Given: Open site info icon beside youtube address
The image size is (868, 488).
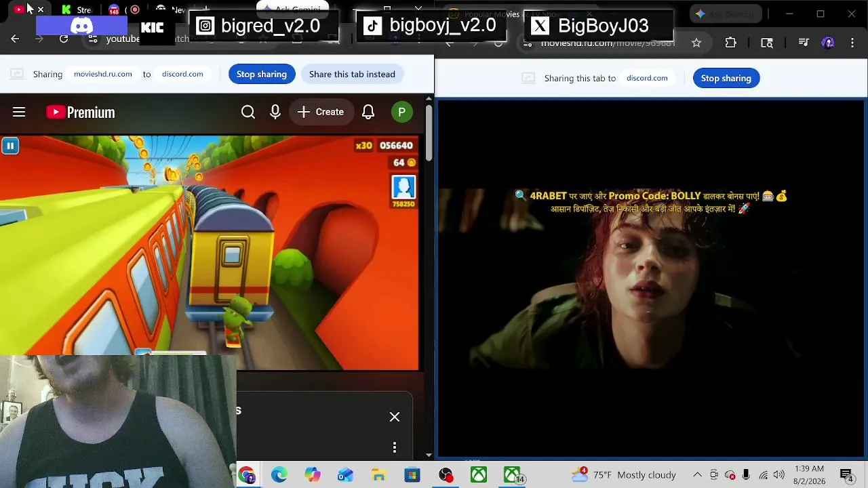Looking at the screenshot, I should tap(94, 39).
